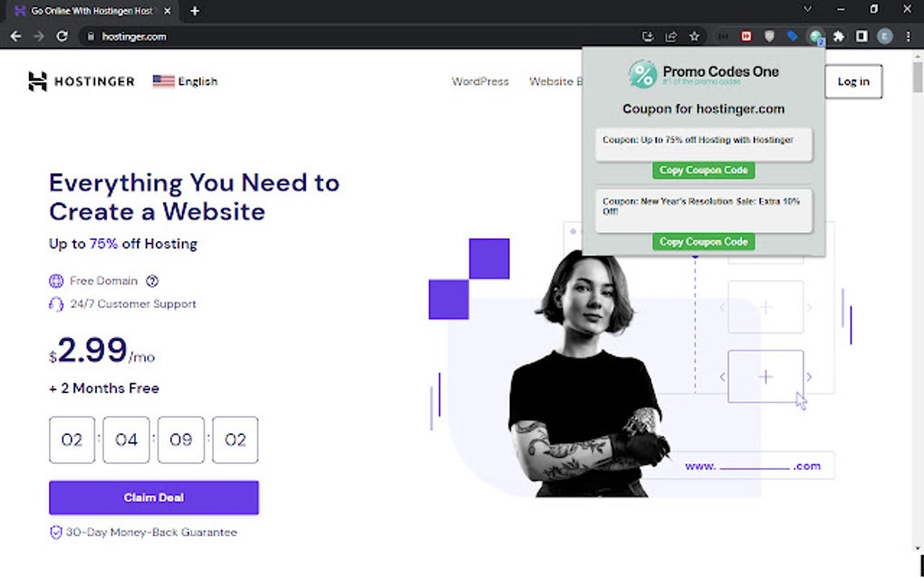Install the page as app icon

tap(648, 36)
